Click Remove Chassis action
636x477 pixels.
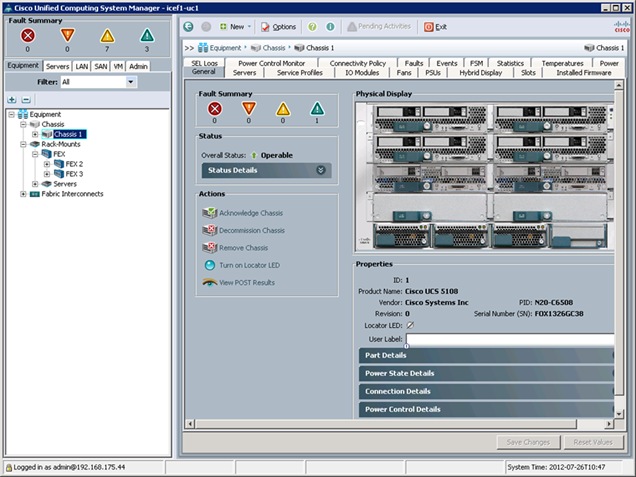[x=235, y=248]
